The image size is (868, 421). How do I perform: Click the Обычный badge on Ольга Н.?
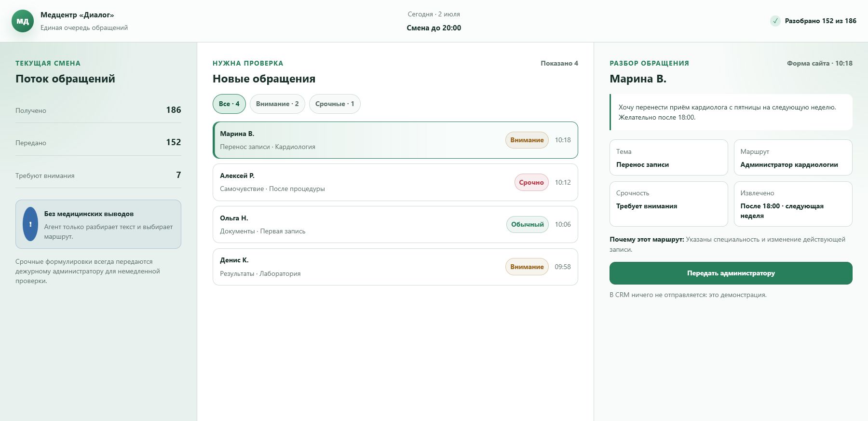[528, 224]
